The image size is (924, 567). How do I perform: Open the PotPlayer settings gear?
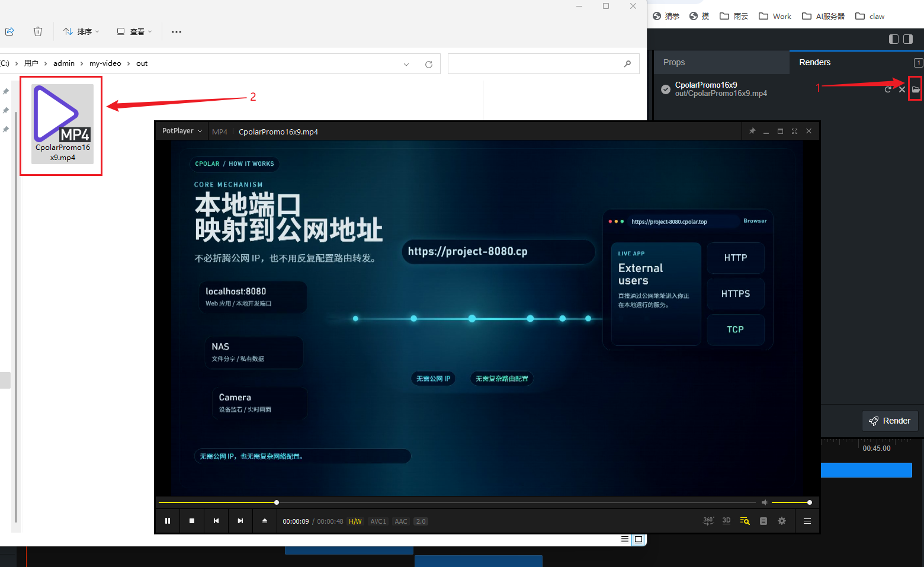click(782, 521)
